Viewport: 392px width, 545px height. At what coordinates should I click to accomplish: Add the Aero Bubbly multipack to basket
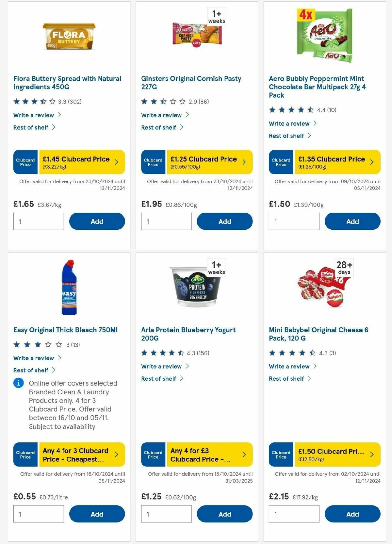point(352,221)
